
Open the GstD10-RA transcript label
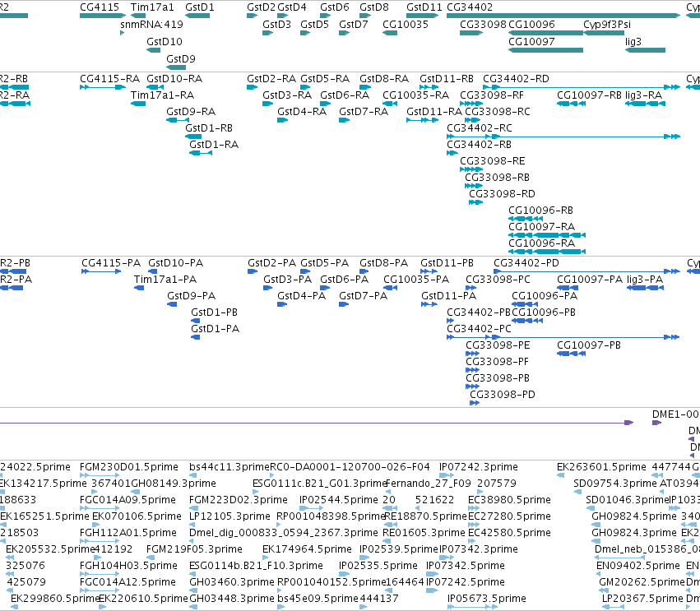pyautogui.click(x=174, y=79)
